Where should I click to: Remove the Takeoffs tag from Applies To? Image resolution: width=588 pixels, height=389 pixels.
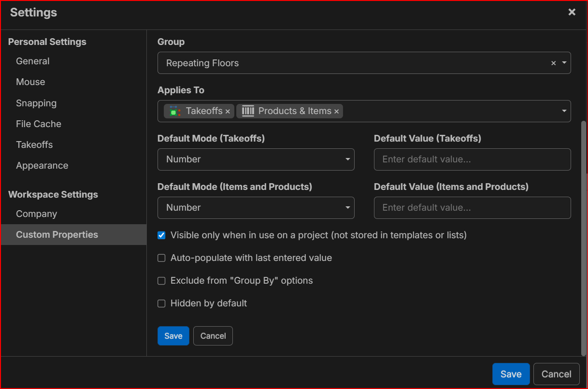pos(228,112)
